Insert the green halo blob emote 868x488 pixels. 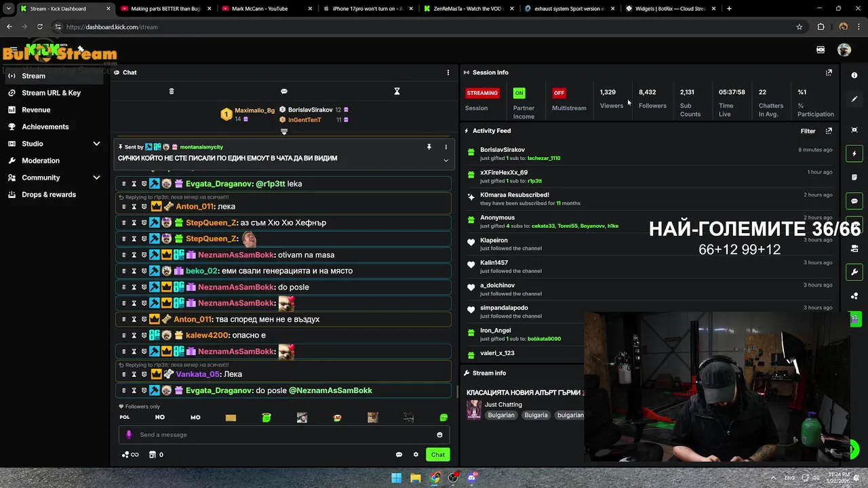pos(267,418)
